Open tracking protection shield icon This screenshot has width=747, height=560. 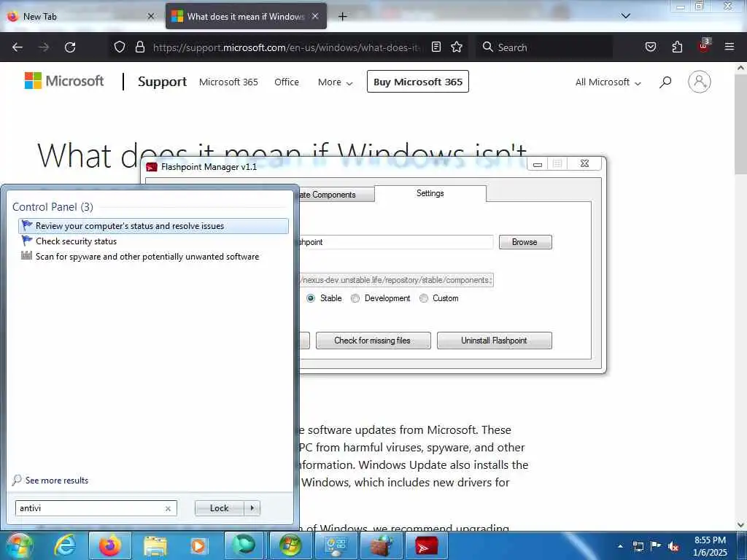[120, 47]
